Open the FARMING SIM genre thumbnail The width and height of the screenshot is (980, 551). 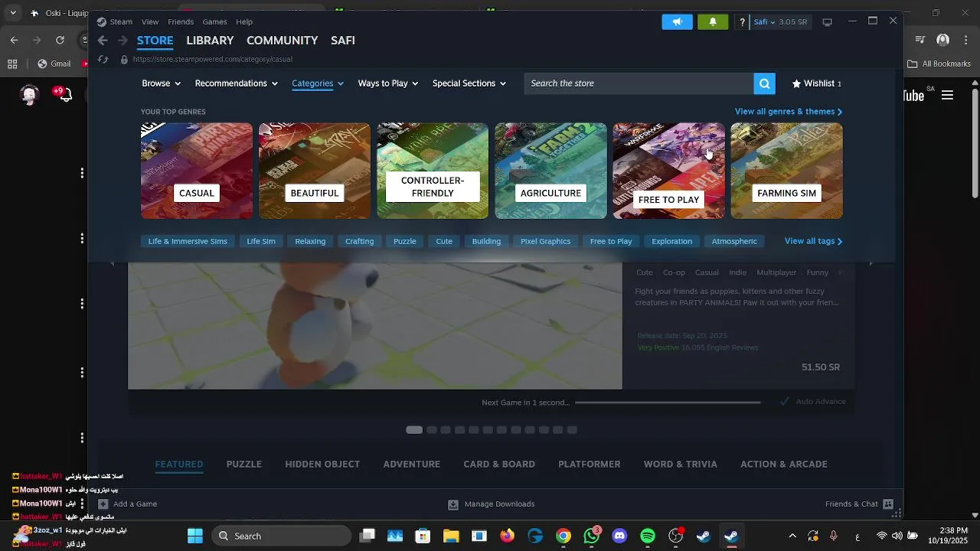click(x=787, y=171)
